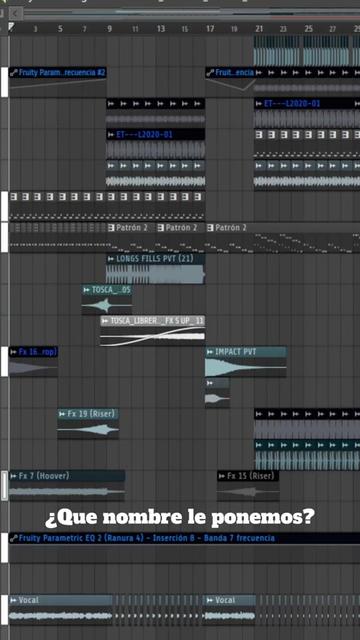Select the Vocal clip starting at bar 17

[229, 610]
